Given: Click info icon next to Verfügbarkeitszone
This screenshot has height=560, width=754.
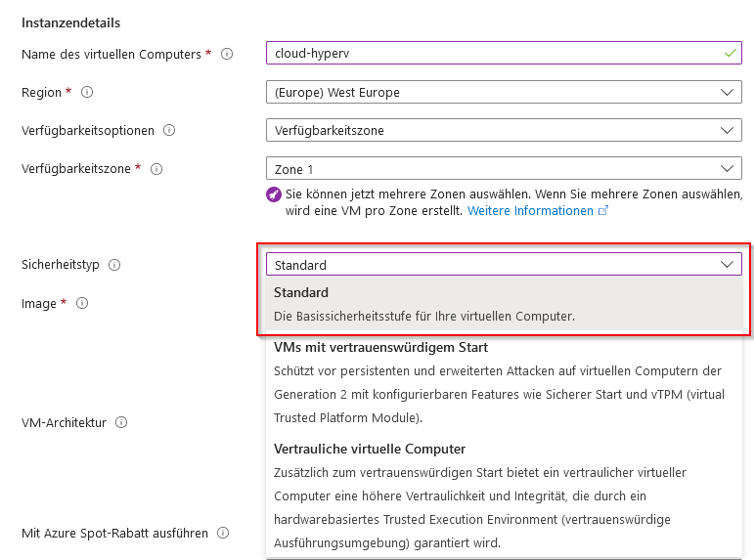Looking at the screenshot, I should point(156,168).
